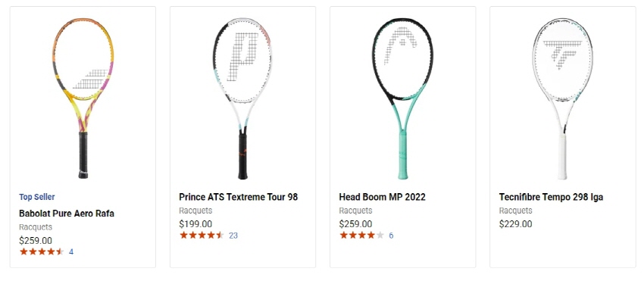Image resolution: width=644 pixels, height=284 pixels.
Task: Click the $229.00 price under Tecnifibre
Action: (515, 224)
